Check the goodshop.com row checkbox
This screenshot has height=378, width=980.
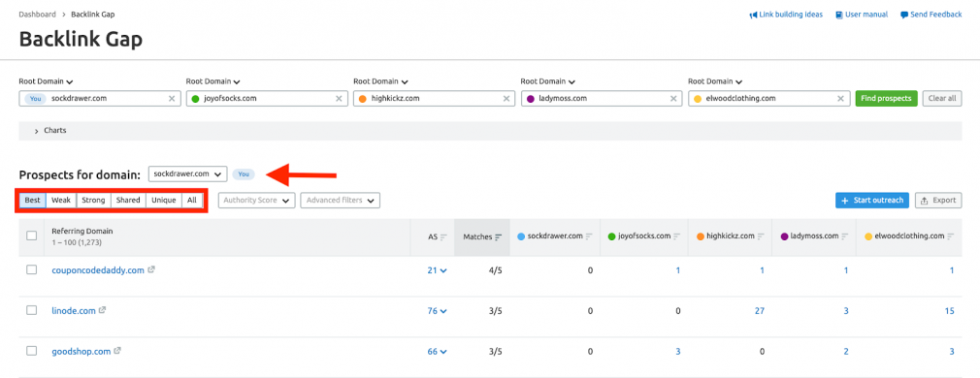coord(31,351)
